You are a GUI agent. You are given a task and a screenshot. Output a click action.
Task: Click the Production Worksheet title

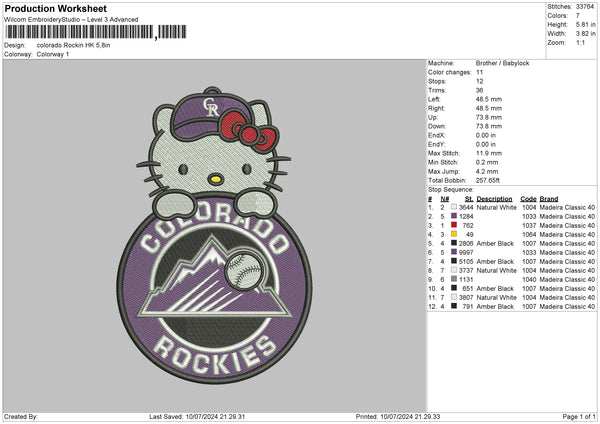[x=55, y=8]
